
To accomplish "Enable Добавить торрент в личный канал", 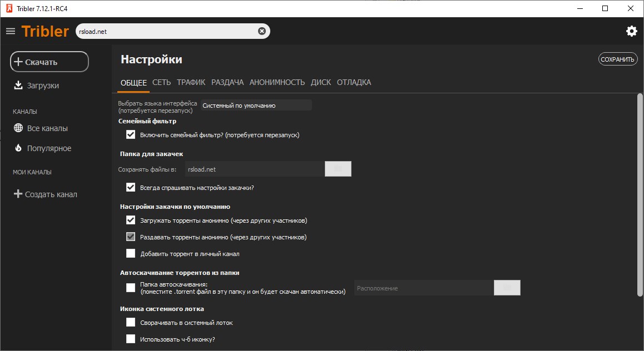I will click(x=131, y=253).
